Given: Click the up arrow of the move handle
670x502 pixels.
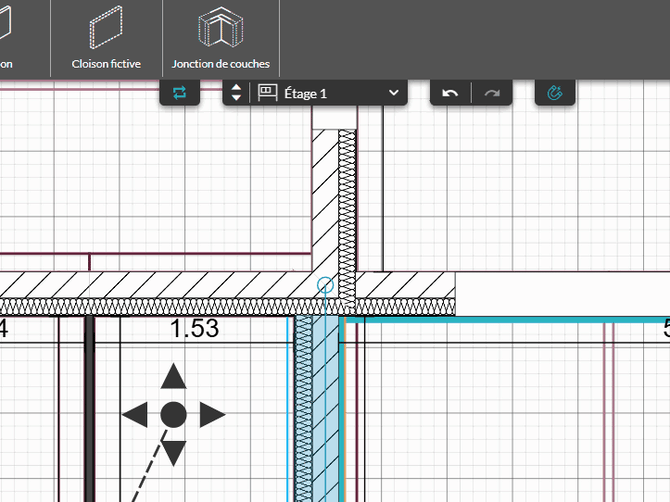Looking at the screenshot, I should (173, 377).
